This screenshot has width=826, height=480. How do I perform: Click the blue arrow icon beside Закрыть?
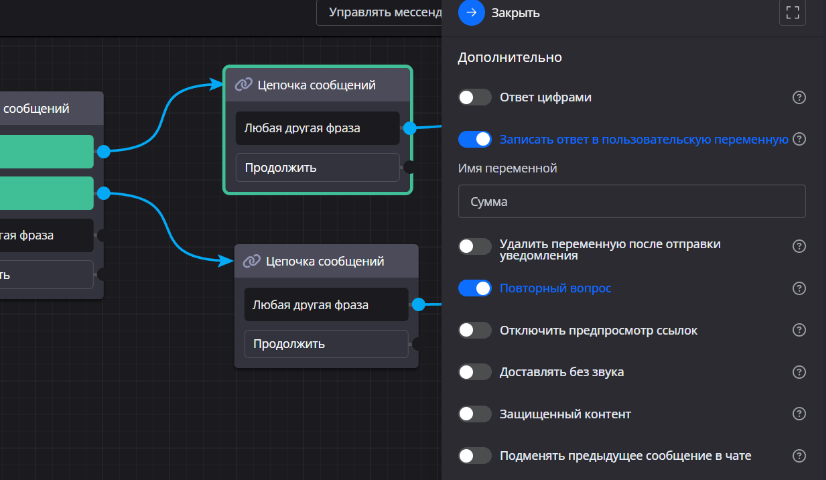[x=471, y=13]
